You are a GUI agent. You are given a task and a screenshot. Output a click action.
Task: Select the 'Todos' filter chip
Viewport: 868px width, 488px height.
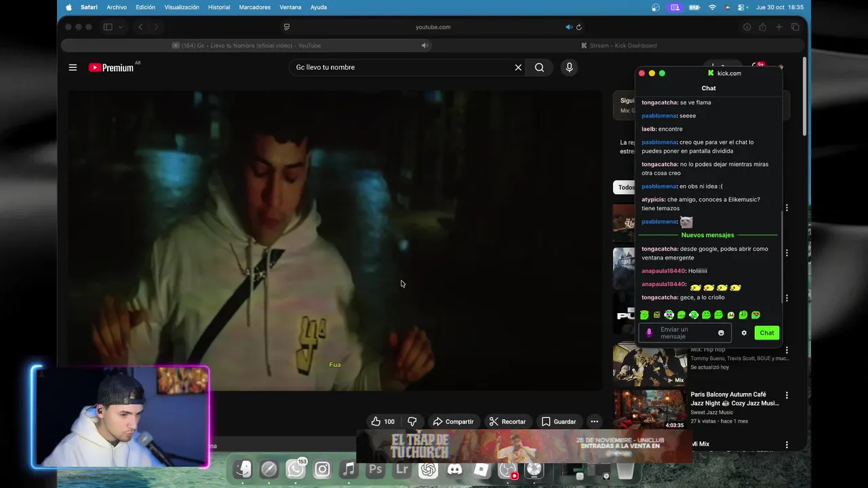pyautogui.click(x=625, y=187)
